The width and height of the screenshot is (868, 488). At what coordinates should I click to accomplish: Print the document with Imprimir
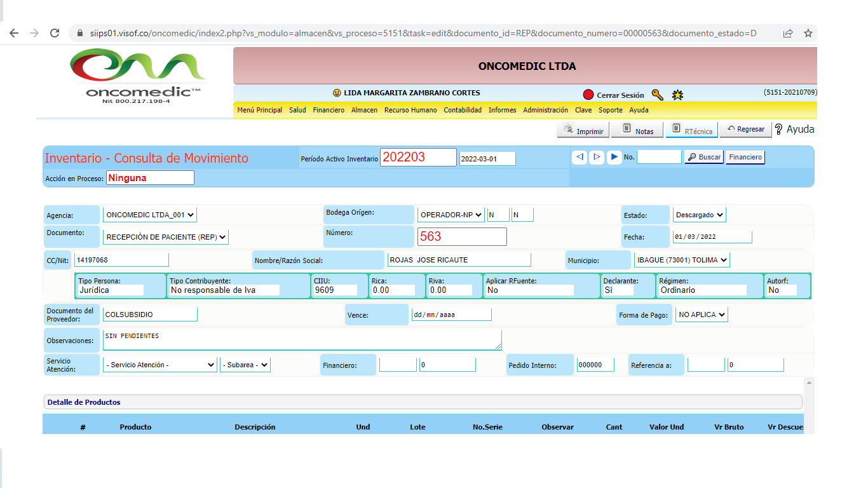pos(583,130)
